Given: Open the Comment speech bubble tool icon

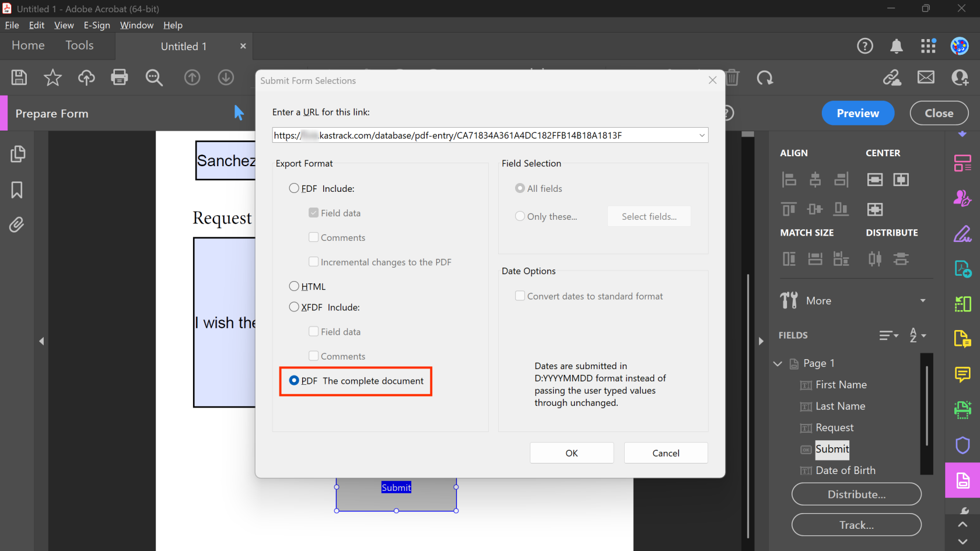Looking at the screenshot, I should tap(963, 374).
